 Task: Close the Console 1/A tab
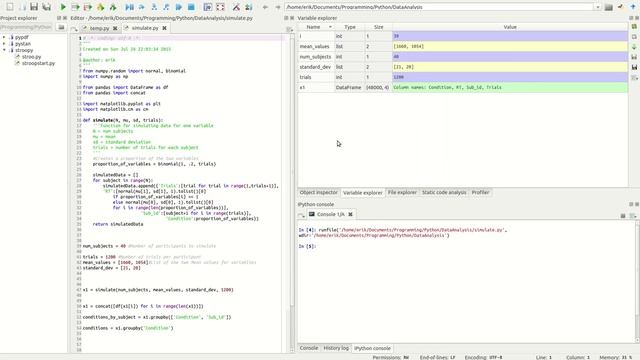pyautogui.click(x=350, y=214)
